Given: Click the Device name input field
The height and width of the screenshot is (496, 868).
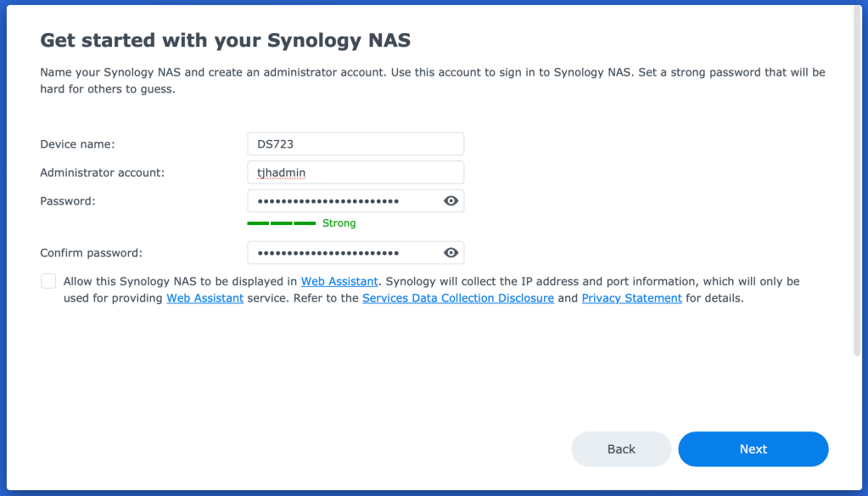Looking at the screenshot, I should (356, 144).
